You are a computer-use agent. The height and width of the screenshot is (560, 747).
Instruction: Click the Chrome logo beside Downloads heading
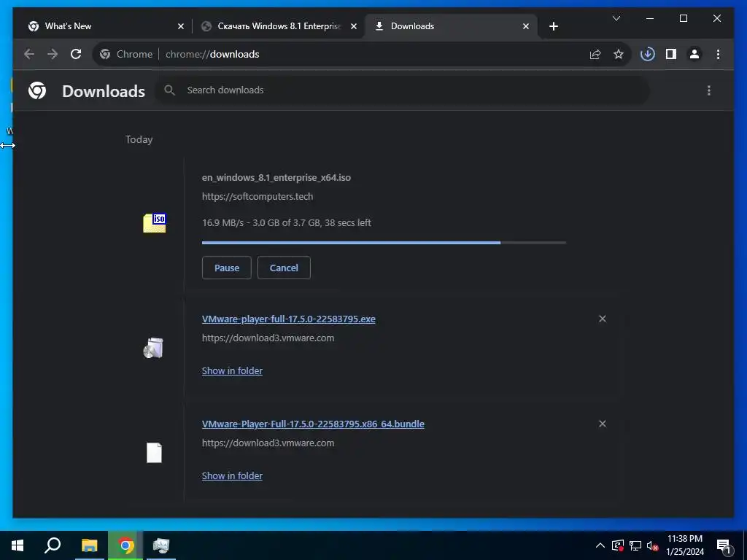[x=37, y=90]
